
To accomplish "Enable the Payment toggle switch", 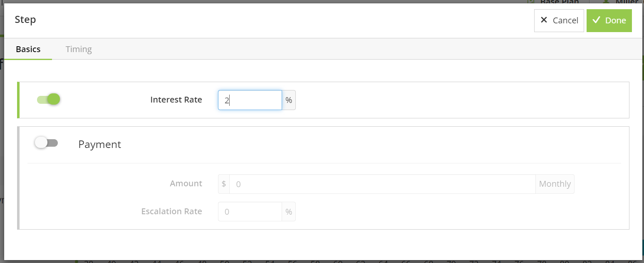I will (46, 143).
